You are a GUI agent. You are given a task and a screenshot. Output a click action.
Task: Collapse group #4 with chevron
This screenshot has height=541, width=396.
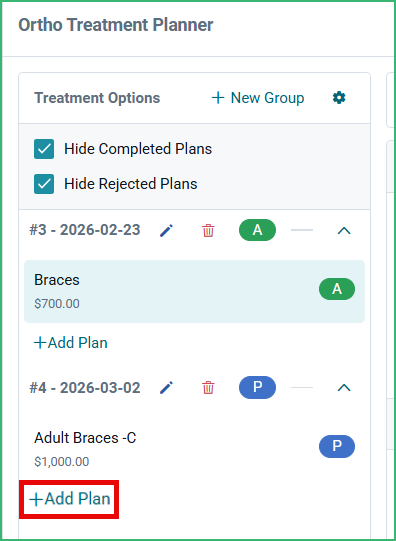point(344,388)
